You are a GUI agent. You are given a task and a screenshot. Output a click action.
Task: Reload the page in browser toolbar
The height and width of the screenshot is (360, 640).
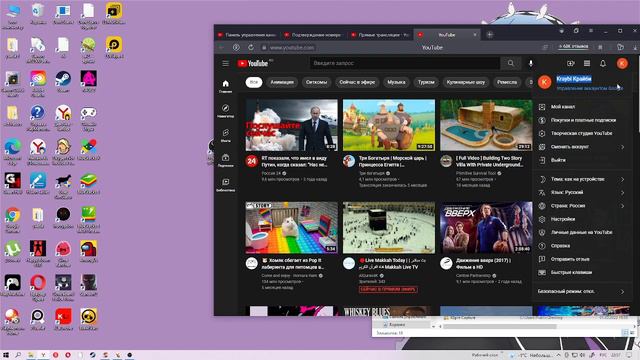coord(251,47)
